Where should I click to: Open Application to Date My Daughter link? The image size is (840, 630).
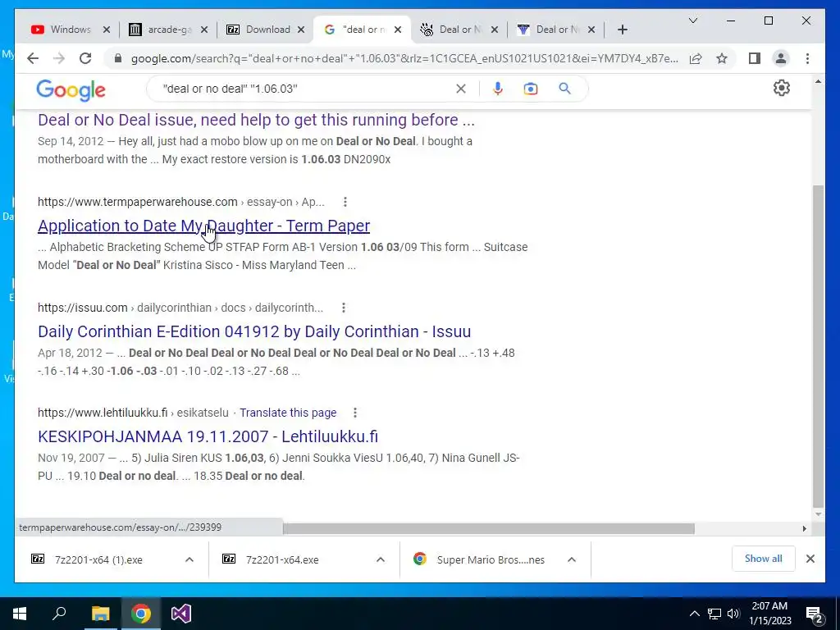(x=203, y=226)
